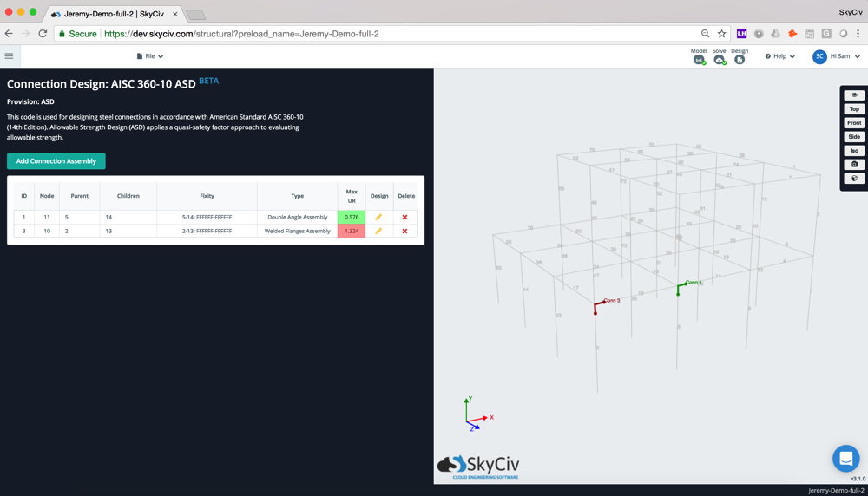Image resolution: width=868 pixels, height=496 pixels.
Task: Click the grey G extension icon
Action: (826, 34)
